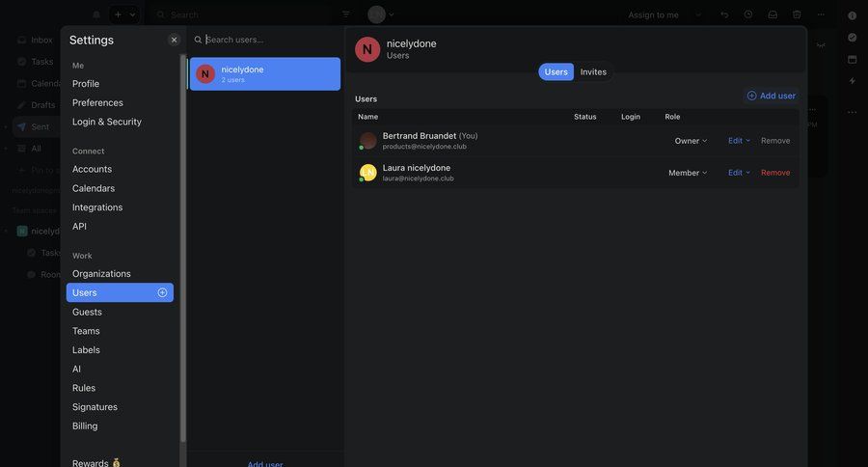Open the avatar dropdown chevron in top bar
868x467 pixels.
coord(392,14)
